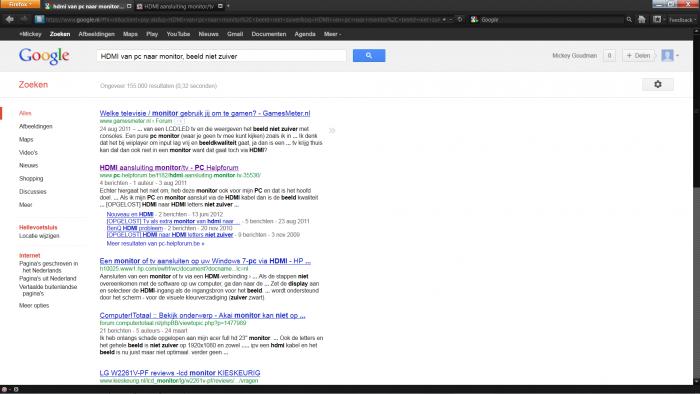The image size is (700, 394).
Task: Open Documenten in the Google top bar
Action: (269, 34)
